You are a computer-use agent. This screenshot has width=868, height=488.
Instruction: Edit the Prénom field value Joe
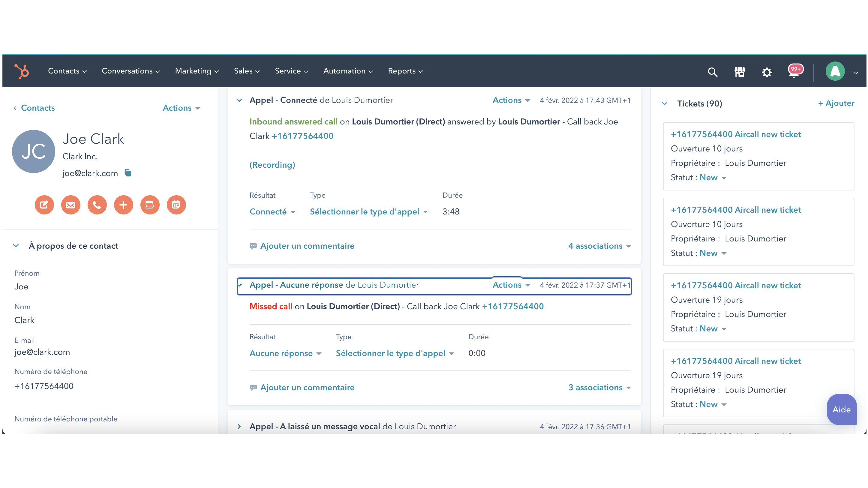[21, 287]
